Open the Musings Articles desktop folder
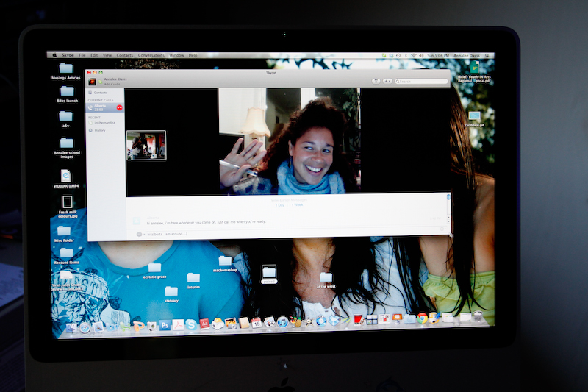The image size is (588, 392). point(66,71)
